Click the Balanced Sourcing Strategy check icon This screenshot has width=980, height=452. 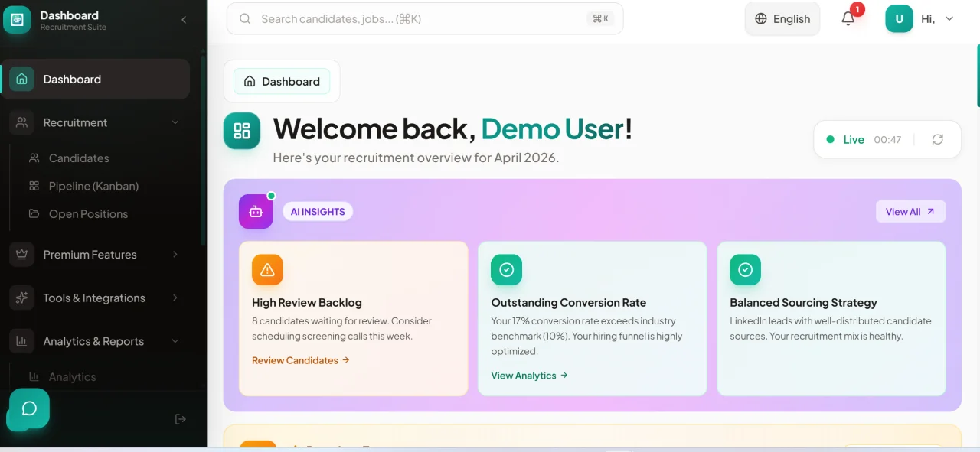click(746, 270)
